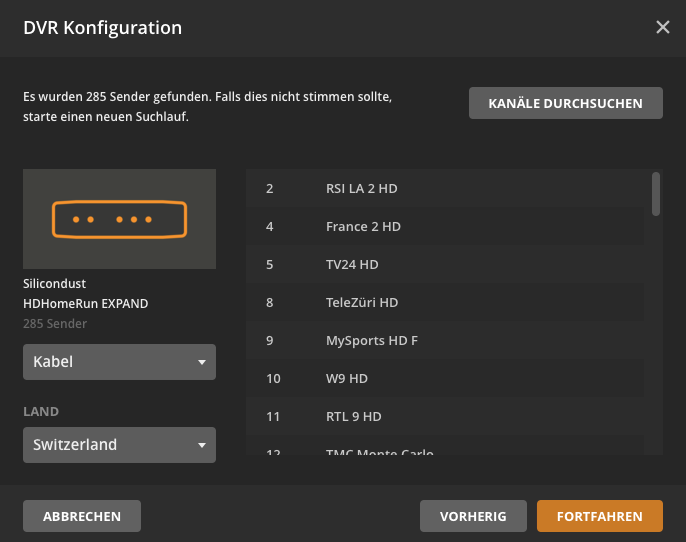Expand the Switzerland country dropdown
The image size is (686, 542).
(x=119, y=445)
